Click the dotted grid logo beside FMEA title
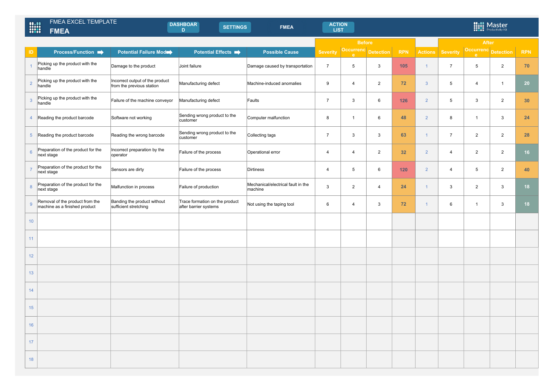 click(x=35, y=27)
